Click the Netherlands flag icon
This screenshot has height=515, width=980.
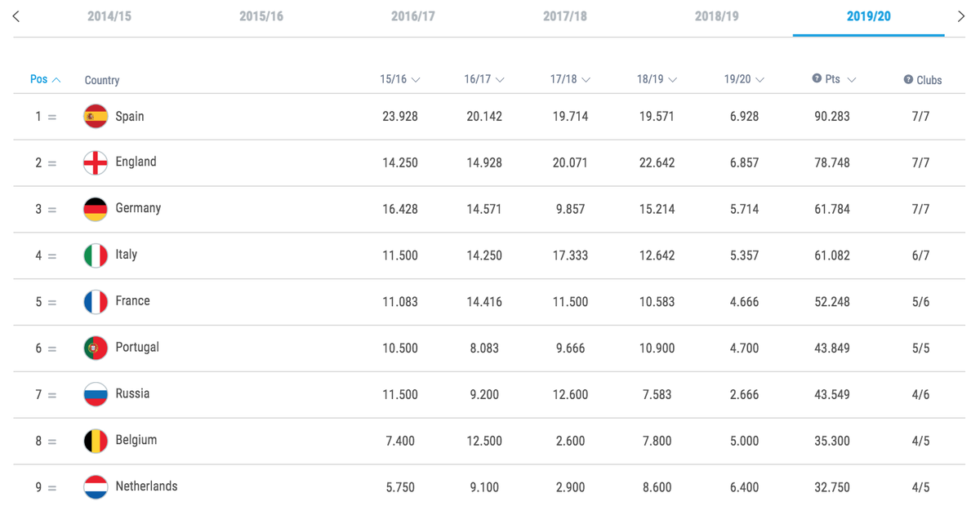tap(96, 487)
